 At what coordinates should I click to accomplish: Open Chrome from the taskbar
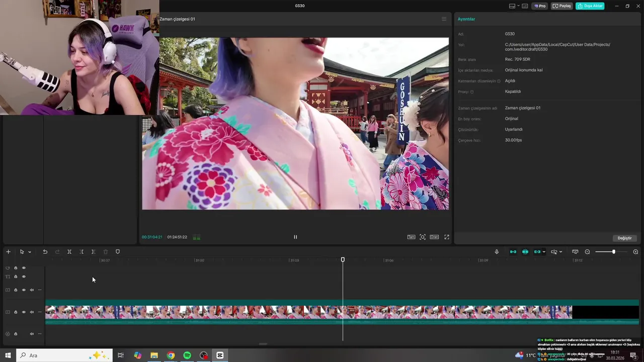point(171,355)
